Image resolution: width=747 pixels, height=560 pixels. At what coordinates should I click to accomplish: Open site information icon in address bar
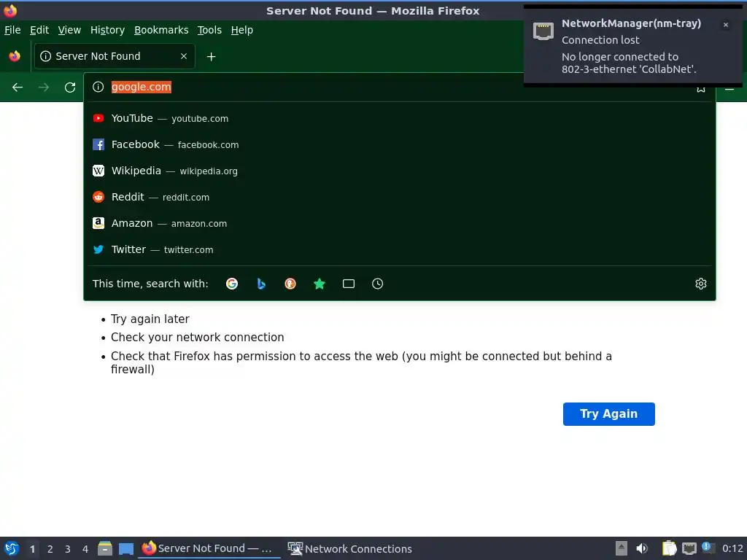[x=98, y=87]
